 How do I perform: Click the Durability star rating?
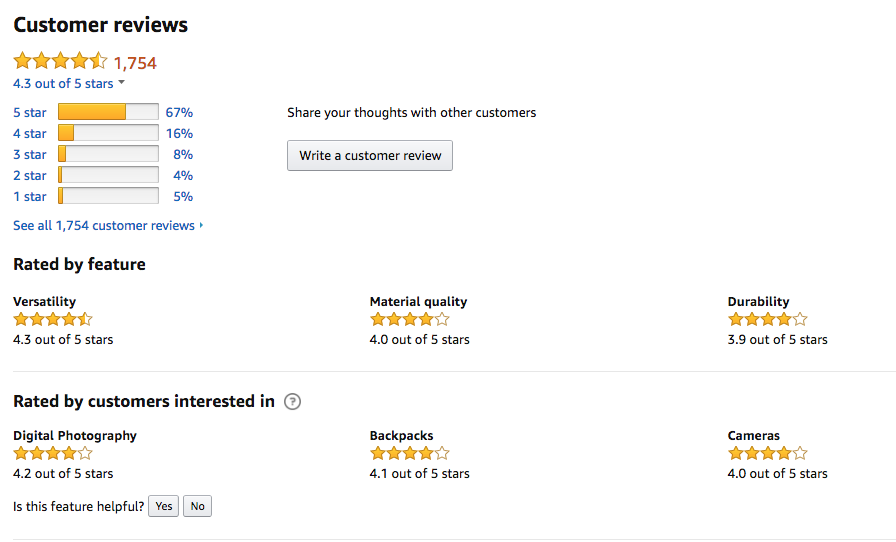click(767, 319)
